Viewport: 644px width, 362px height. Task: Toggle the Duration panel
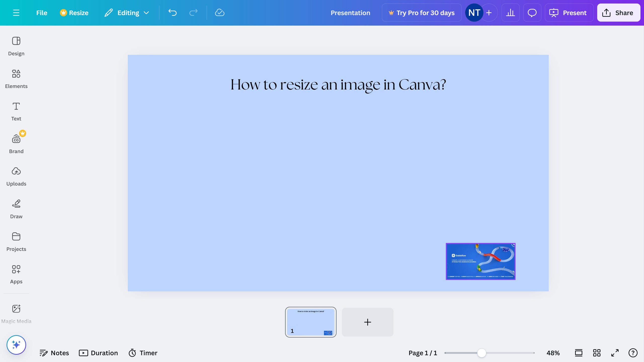pyautogui.click(x=98, y=353)
